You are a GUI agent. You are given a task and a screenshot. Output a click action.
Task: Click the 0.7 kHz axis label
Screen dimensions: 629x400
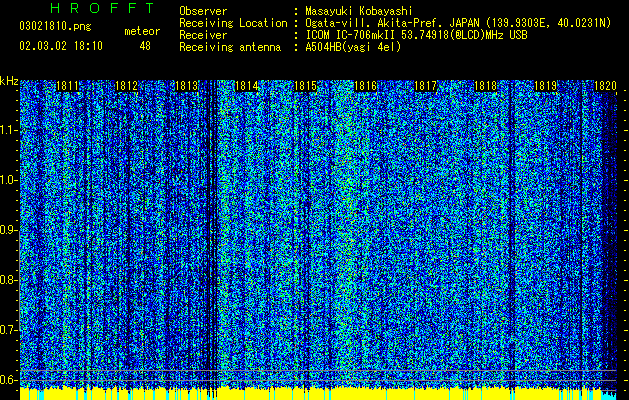pos(7,330)
